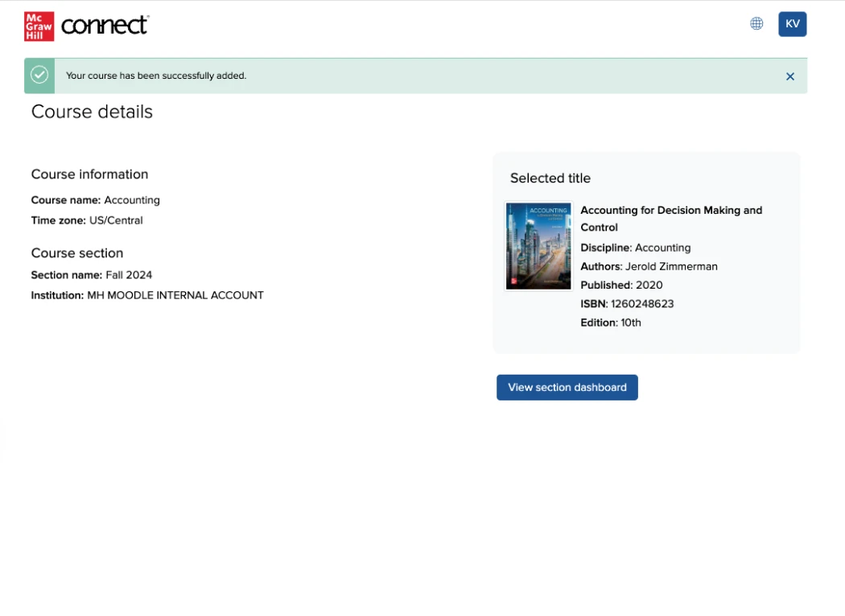The height and width of the screenshot is (616, 845).
Task: Click the 'Edition: 10th' line
Action: pyautogui.click(x=611, y=322)
